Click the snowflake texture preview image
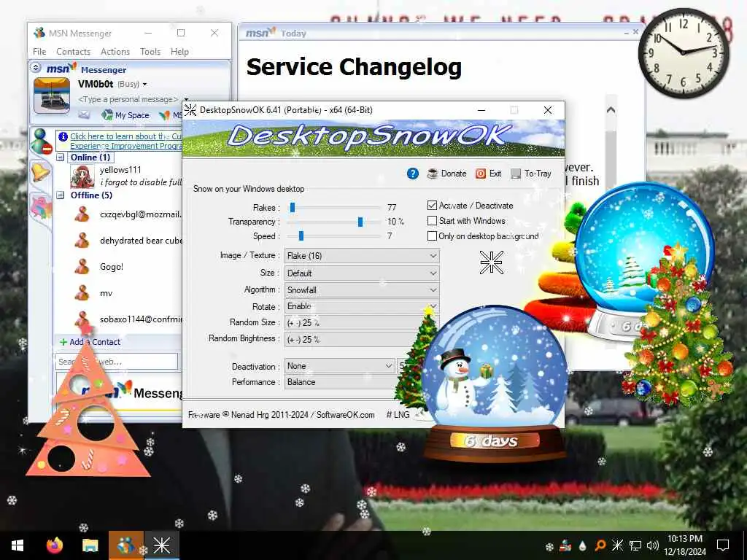747x560 pixels. click(491, 262)
